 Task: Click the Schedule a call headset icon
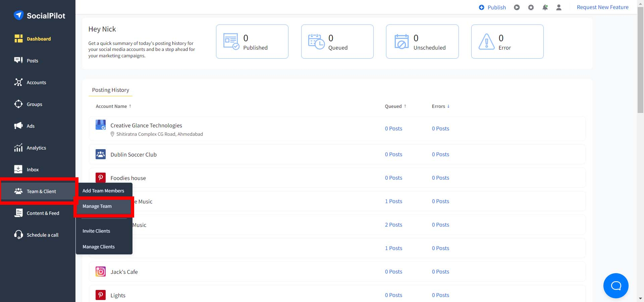18,235
